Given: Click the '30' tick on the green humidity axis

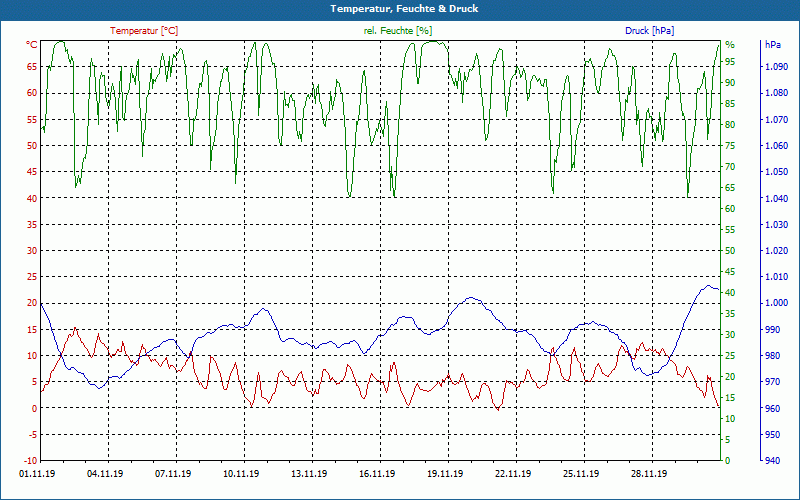Looking at the screenshot, I should pyautogui.click(x=731, y=335).
